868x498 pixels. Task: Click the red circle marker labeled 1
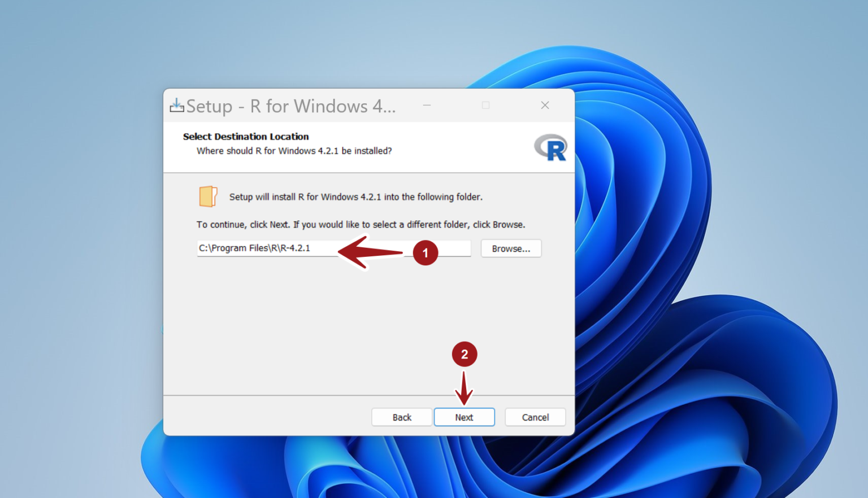(x=426, y=253)
